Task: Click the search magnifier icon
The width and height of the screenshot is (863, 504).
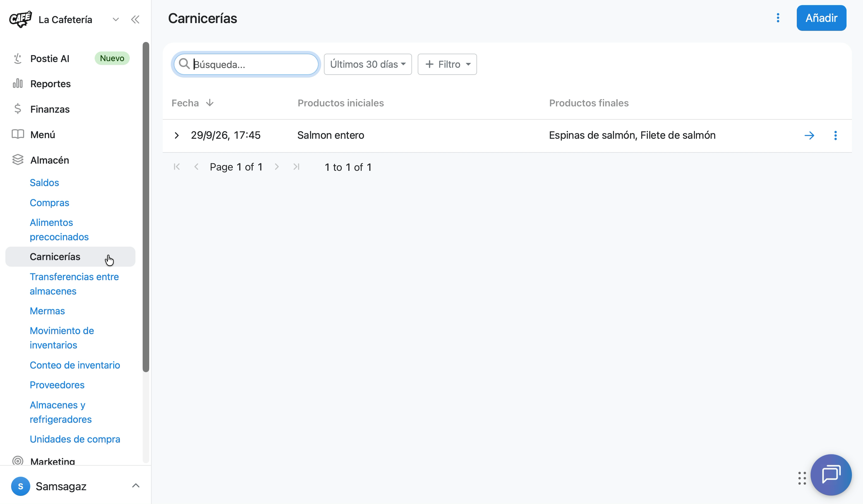Action: [184, 64]
